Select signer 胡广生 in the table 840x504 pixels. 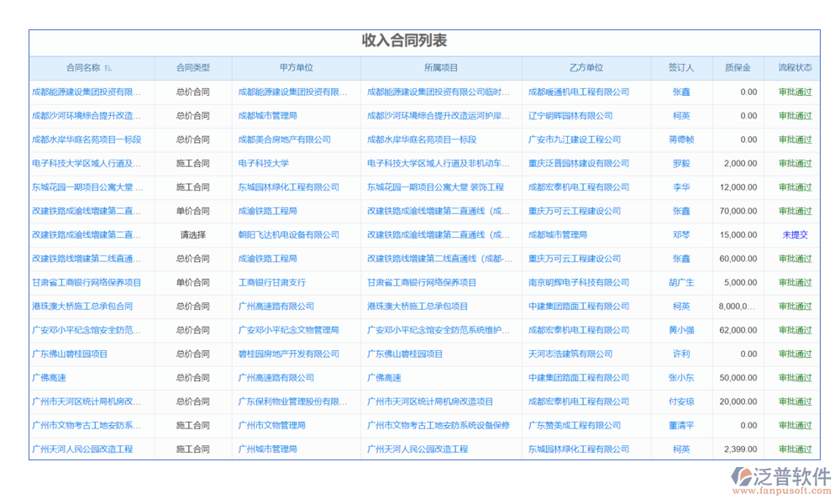tap(681, 283)
